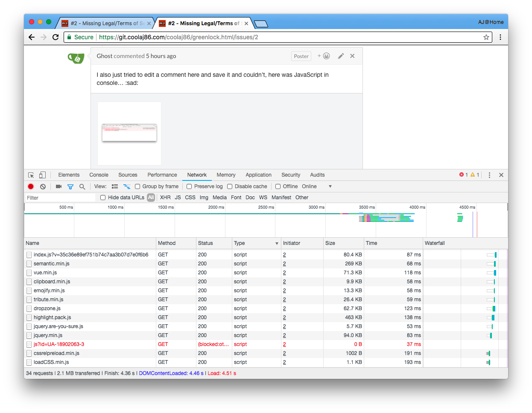The width and height of the screenshot is (532, 413).
Task: Check the Disable cache option
Action: tap(230, 186)
